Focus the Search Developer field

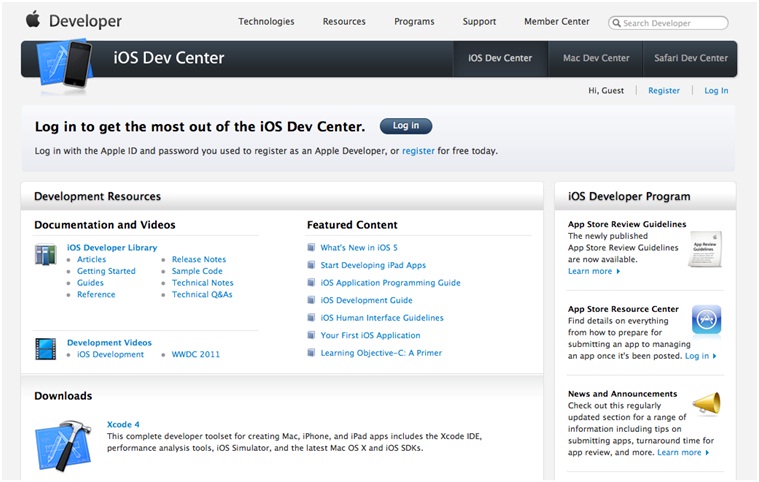[x=668, y=23]
